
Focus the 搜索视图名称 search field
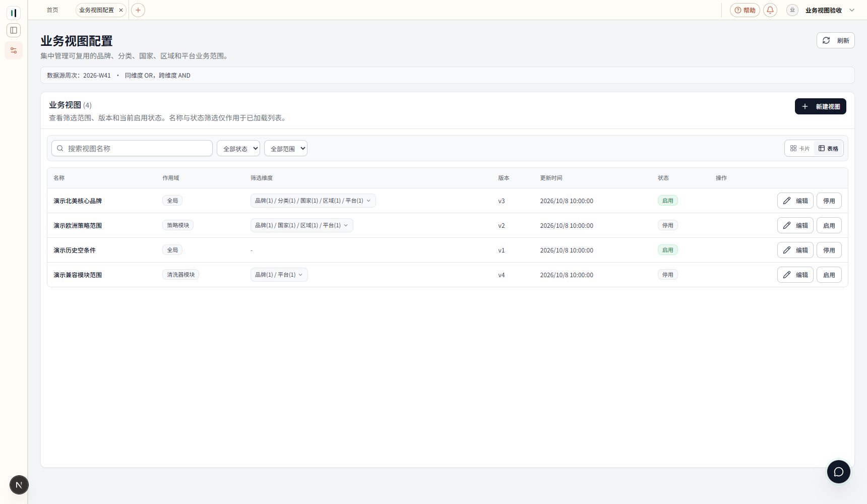(132, 148)
